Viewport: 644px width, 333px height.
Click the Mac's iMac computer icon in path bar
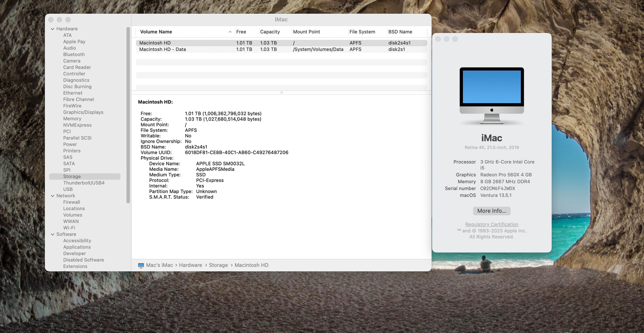[x=141, y=265]
